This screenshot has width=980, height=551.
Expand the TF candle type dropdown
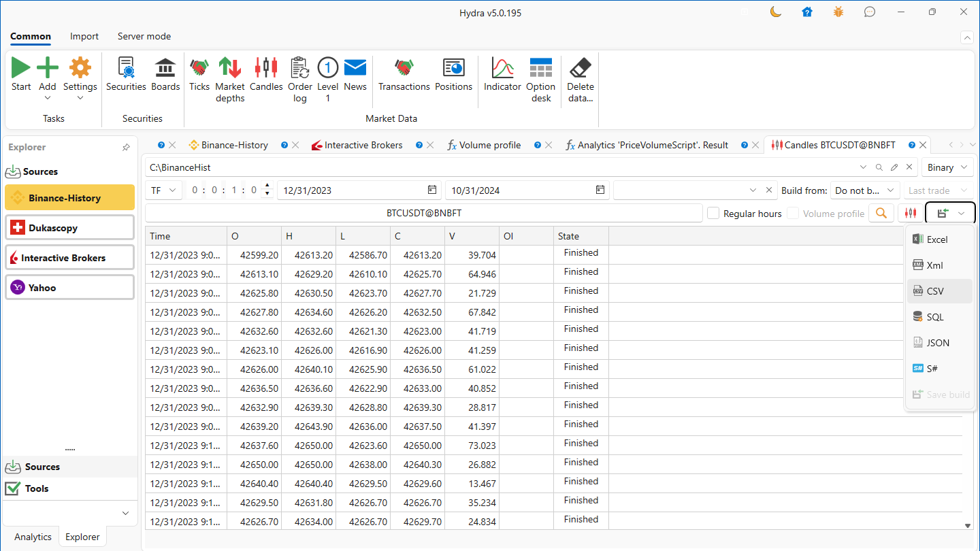pos(163,190)
